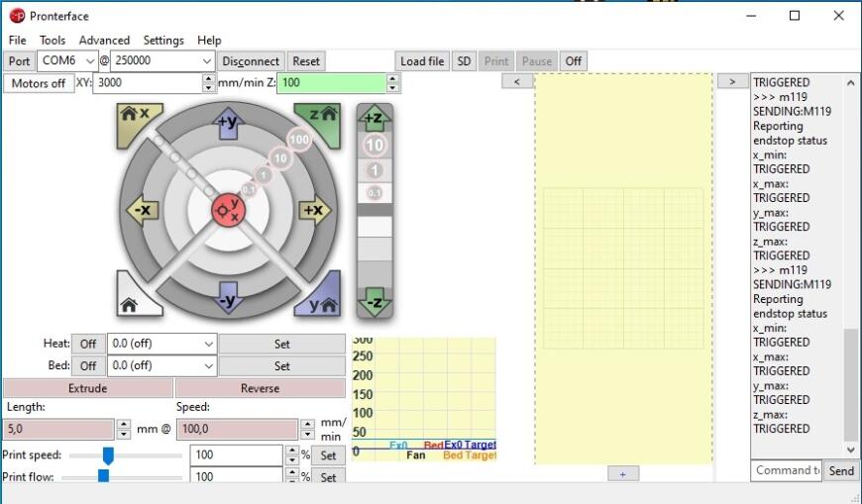
Task: Open the Settings menu
Action: 163,41
